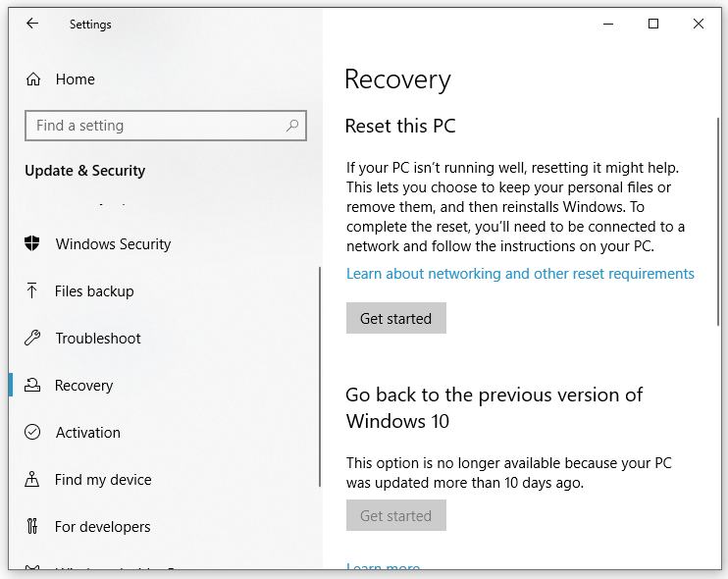Viewport: 728px width, 579px height.
Task: Open Activation settings
Action: (88, 432)
